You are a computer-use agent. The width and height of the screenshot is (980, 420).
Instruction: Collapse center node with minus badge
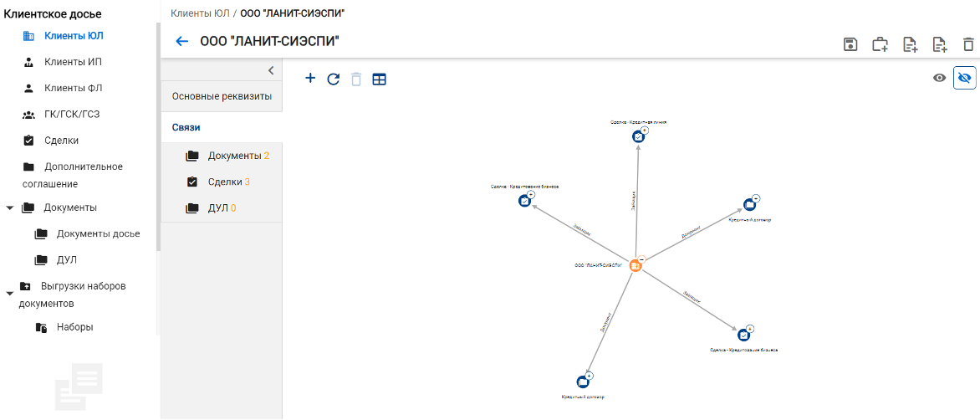point(642,259)
